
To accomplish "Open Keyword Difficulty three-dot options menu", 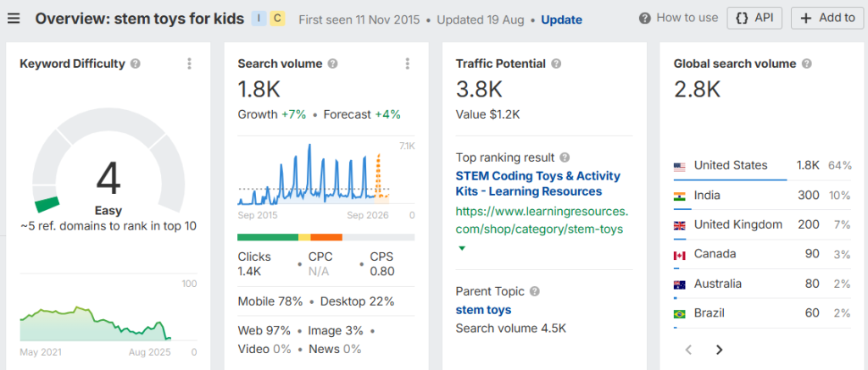I will [190, 64].
